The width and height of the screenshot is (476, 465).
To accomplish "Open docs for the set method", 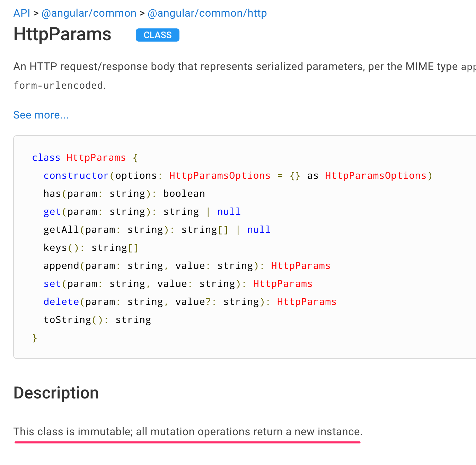I will tap(52, 283).
